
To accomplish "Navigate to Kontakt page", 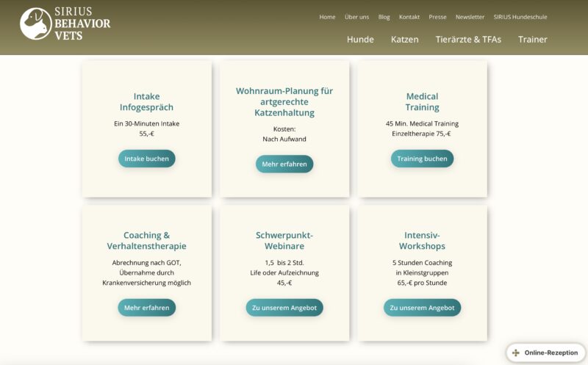I will [x=409, y=17].
